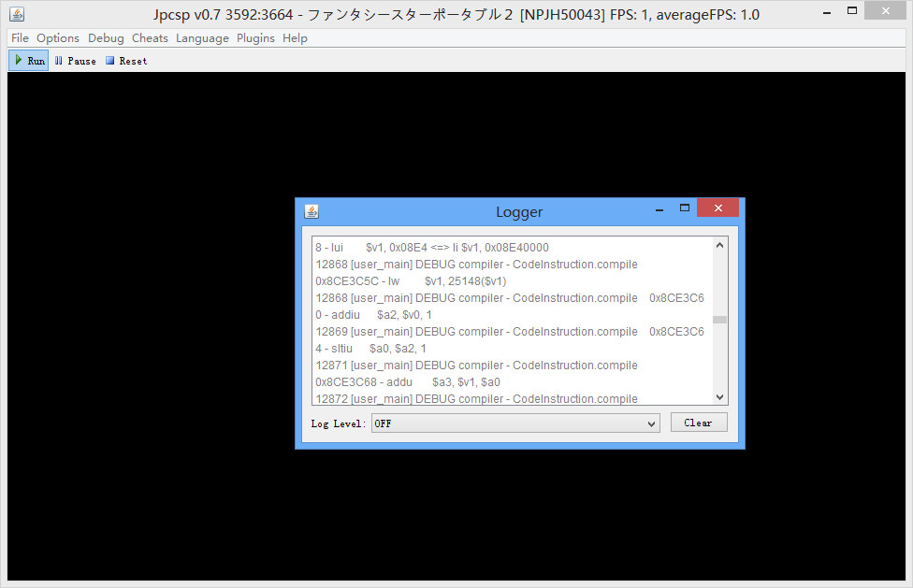Screen dimensions: 913x588
Task: Close the Logger window
Action: tap(717, 208)
